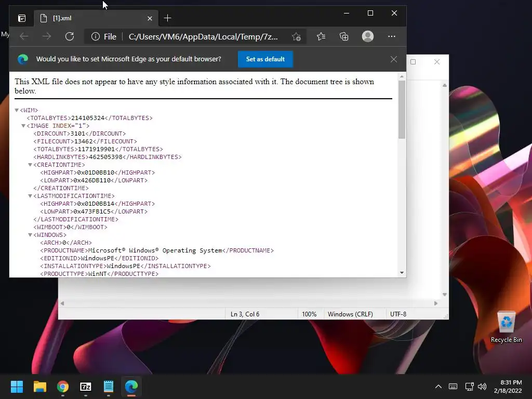
Task: Open Edge Settings and more menu
Action: pyautogui.click(x=392, y=36)
